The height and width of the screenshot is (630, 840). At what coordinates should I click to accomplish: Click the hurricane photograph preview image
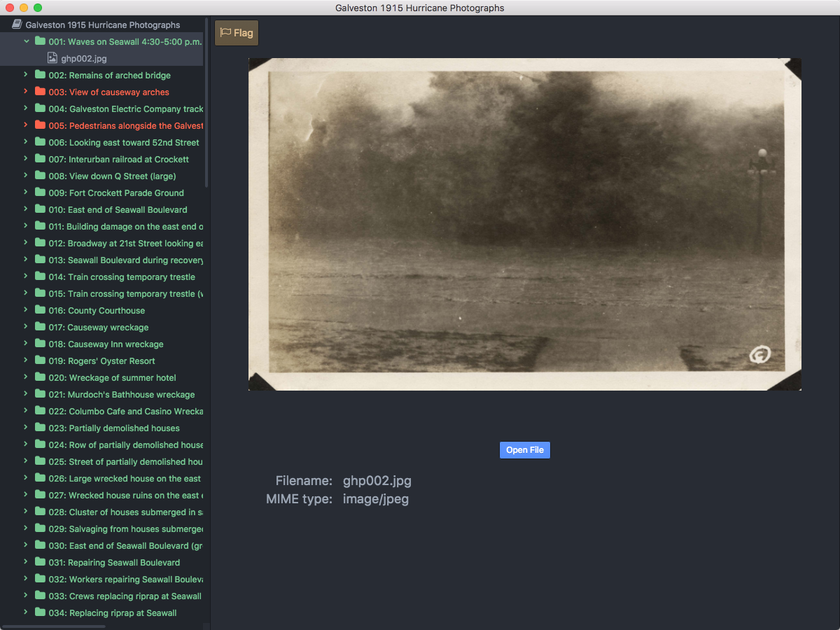pyautogui.click(x=524, y=224)
